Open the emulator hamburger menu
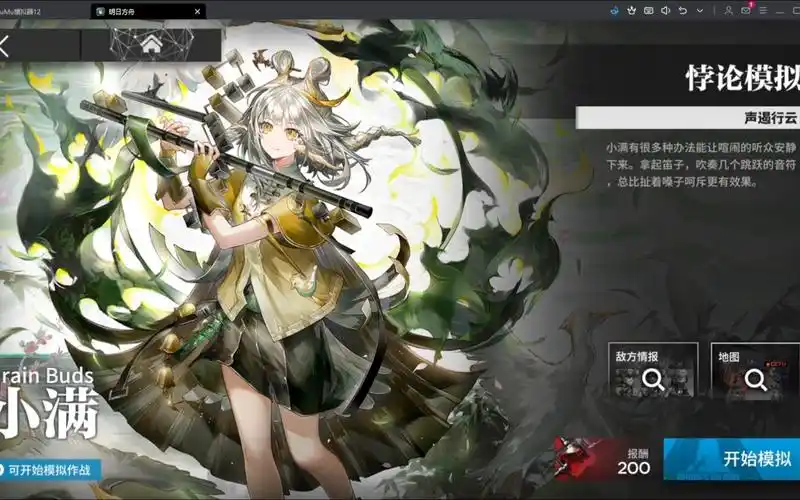Screen dimensions: 800x500 pos(763,10)
